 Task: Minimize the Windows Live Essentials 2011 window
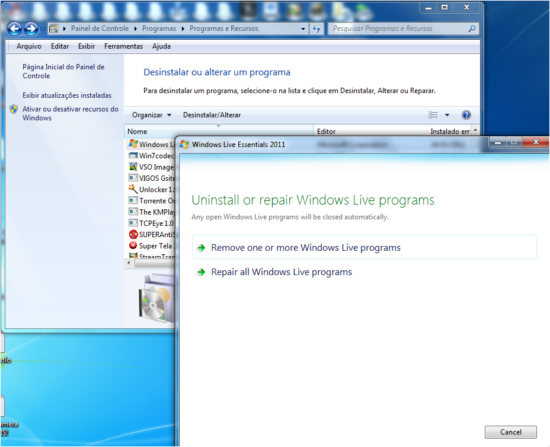[497, 142]
